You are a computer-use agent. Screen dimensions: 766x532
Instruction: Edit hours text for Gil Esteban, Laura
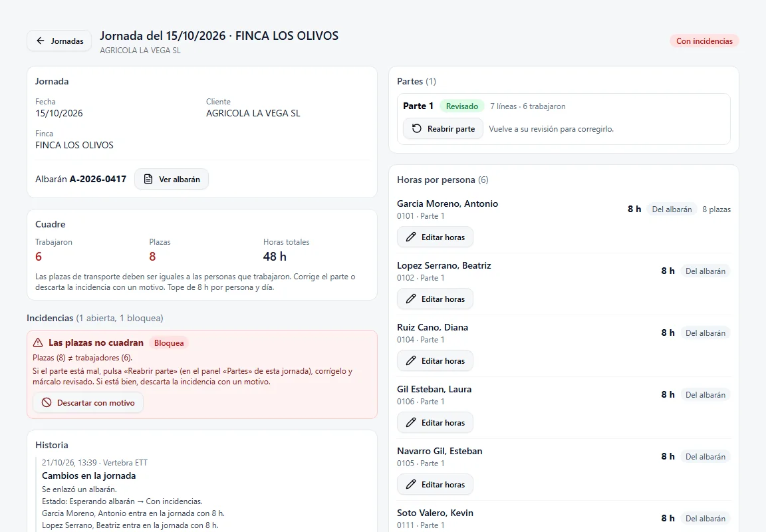click(x=443, y=422)
